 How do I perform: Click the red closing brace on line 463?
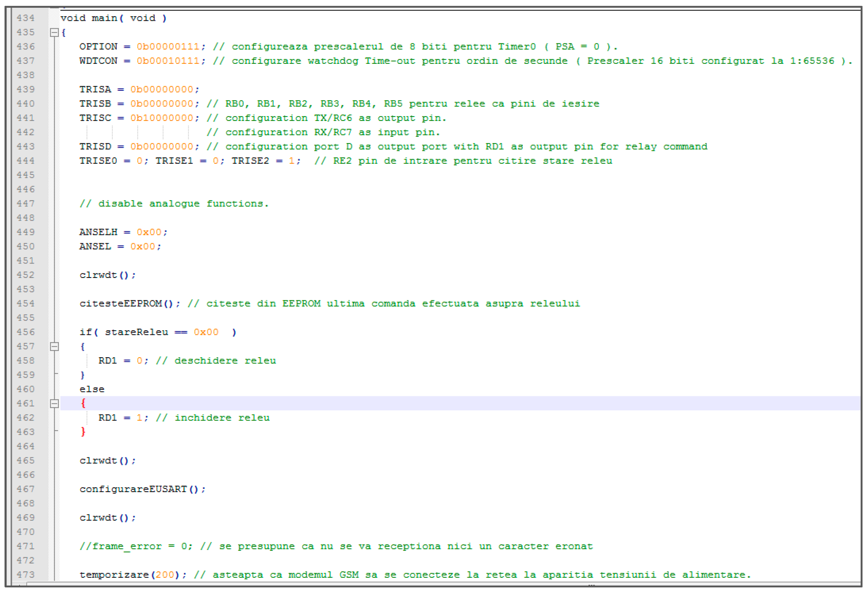tap(83, 432)
